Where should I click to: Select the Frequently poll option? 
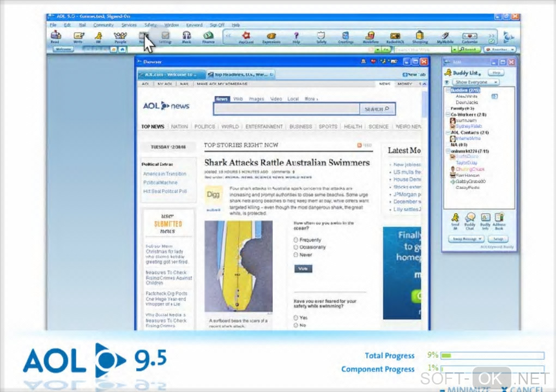[x=296, y=240]
